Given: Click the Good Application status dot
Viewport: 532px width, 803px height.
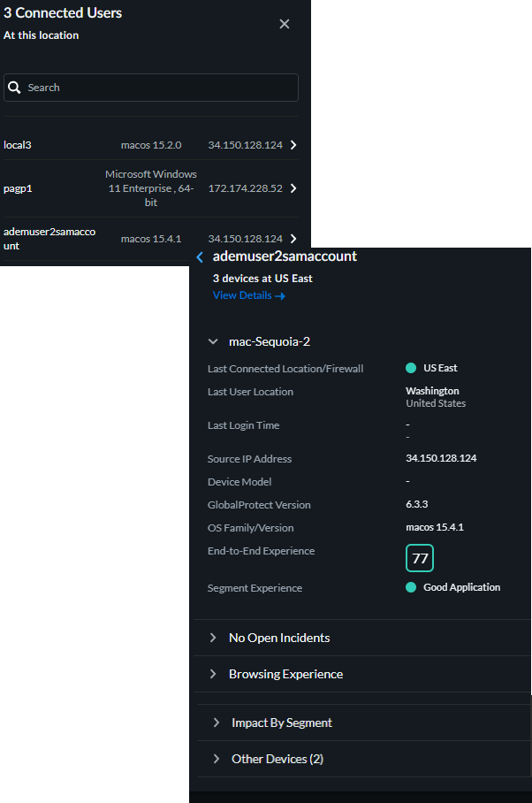Looking at the screenshot, I should click(x=411, y=587).
